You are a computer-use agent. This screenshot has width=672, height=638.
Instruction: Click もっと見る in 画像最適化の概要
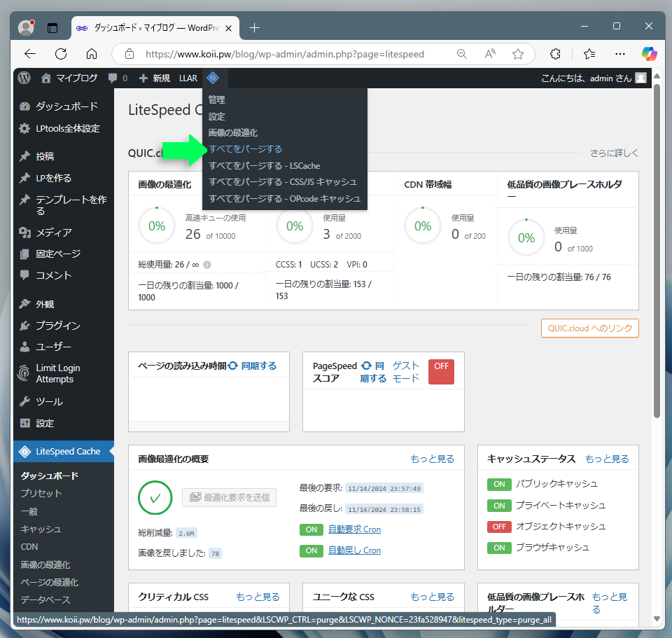432,459
